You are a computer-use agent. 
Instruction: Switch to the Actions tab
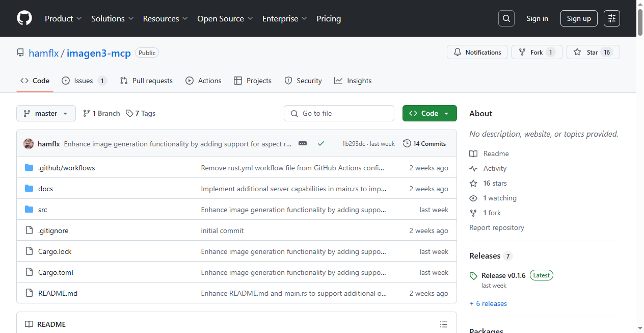point(203,81)
